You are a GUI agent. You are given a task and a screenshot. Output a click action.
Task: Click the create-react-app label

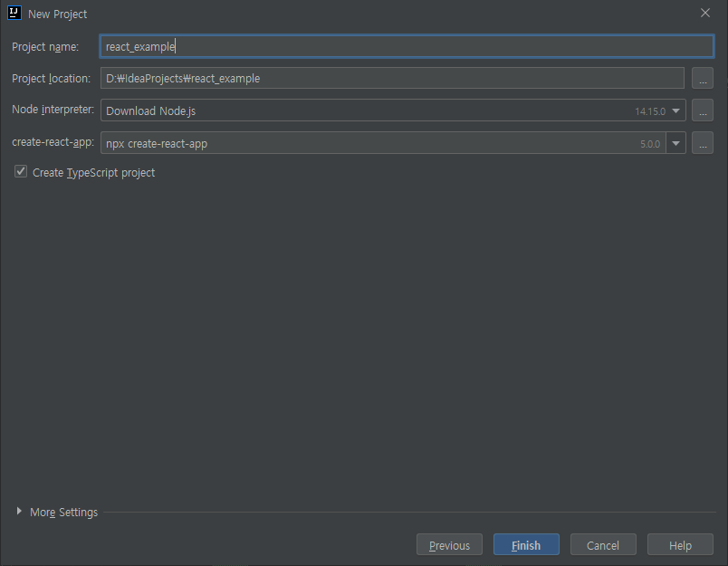(53, 142)
